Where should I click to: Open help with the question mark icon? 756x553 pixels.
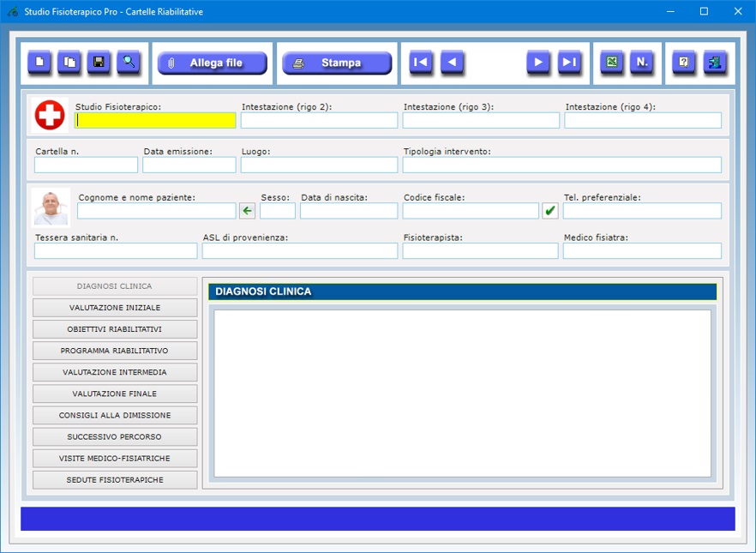pos(684,63)
